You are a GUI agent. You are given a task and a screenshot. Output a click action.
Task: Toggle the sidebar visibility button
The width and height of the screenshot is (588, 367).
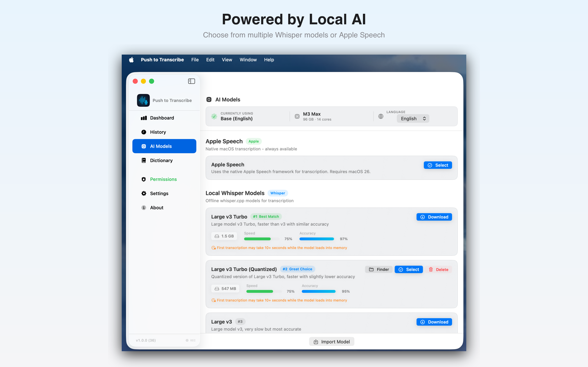192,81
